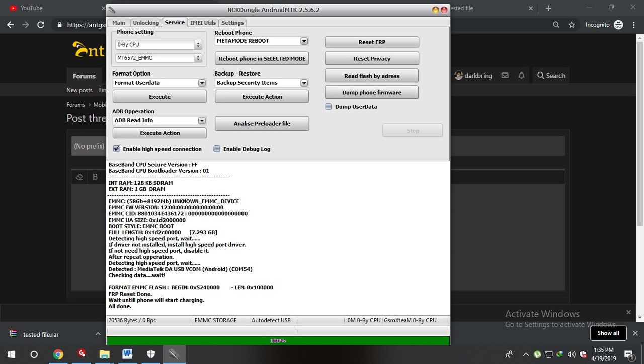This screenshot has height=364, width=644.
Task: Bookmark this page with star icon
Action: tap(572, 24)
